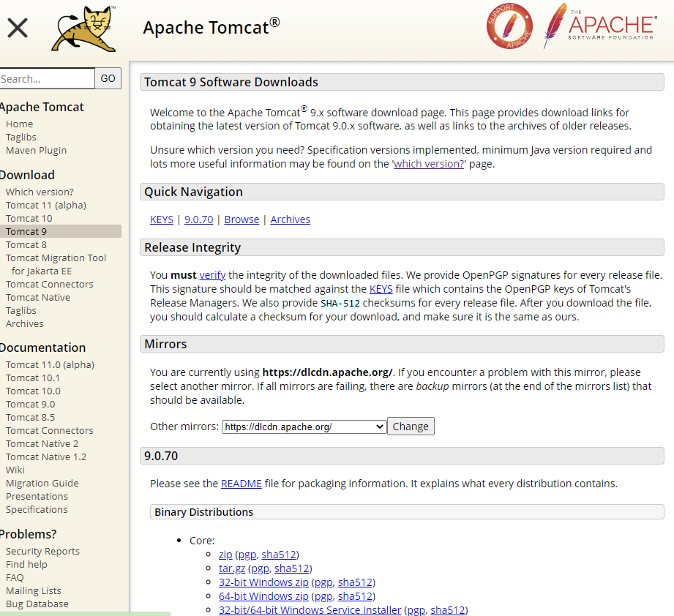Open Tomcat Native 1.2 documentation
674x616 pixels.
point(46,457)
